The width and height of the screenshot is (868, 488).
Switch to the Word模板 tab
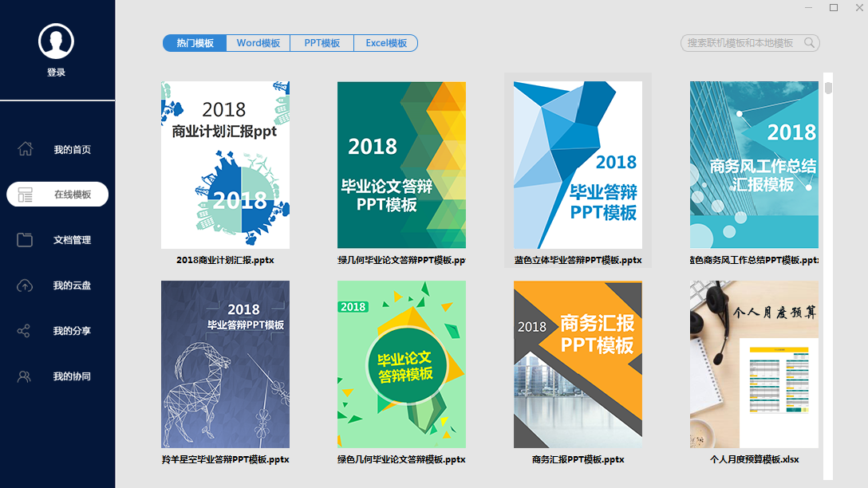258,43
